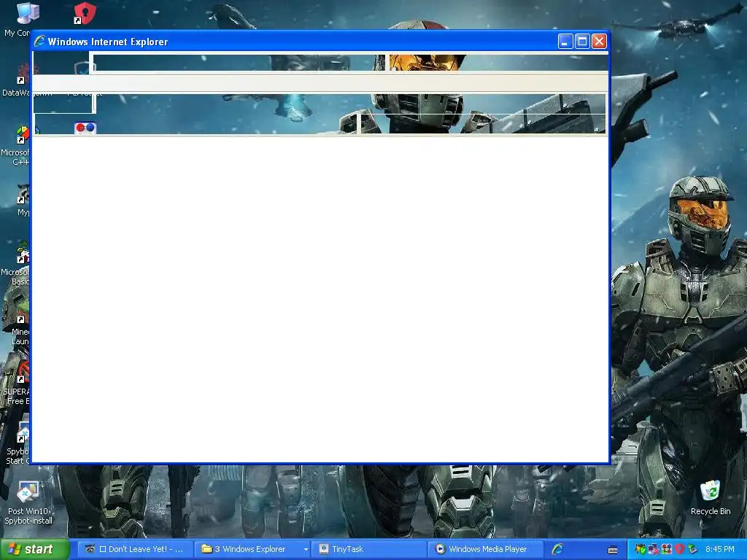Open the Post Win10 Spybot-install desktop icon

point(28,503)
